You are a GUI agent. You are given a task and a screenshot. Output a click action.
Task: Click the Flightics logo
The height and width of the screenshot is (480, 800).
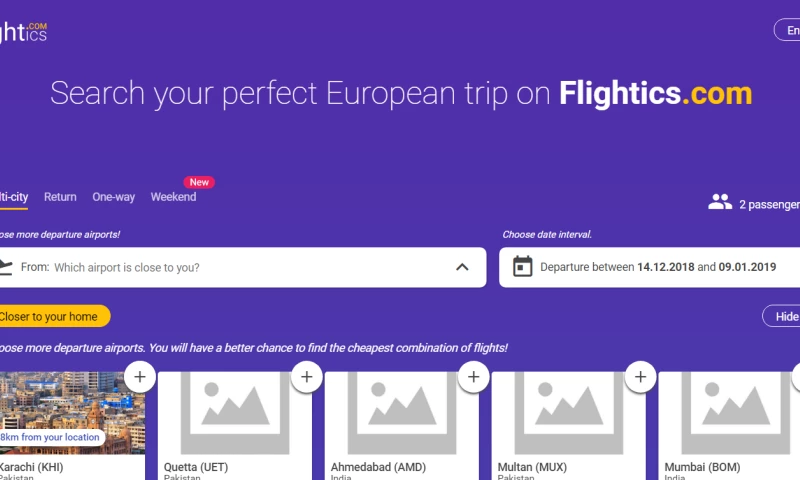(x=23, y=32)
